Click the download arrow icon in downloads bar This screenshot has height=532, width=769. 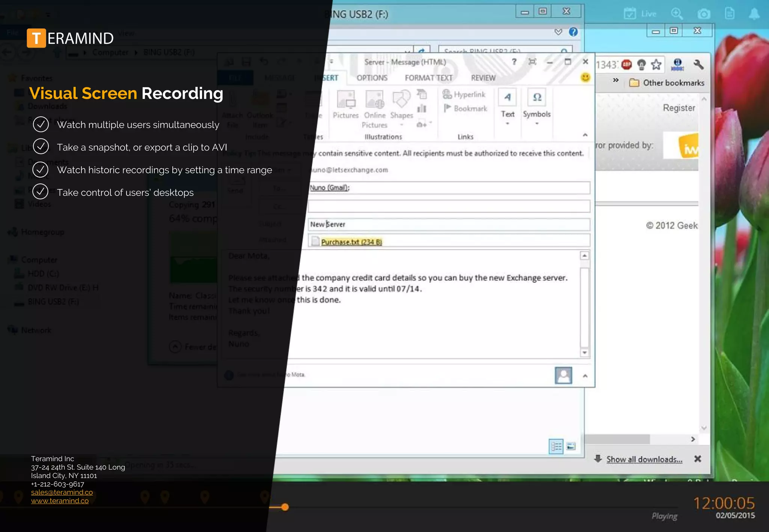(x=598, y=458)
